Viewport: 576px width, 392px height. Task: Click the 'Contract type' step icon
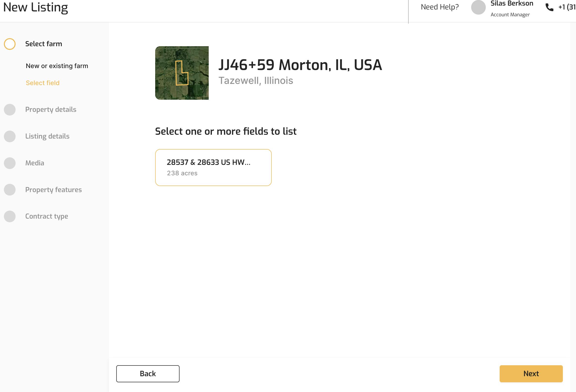click(10, 216)
